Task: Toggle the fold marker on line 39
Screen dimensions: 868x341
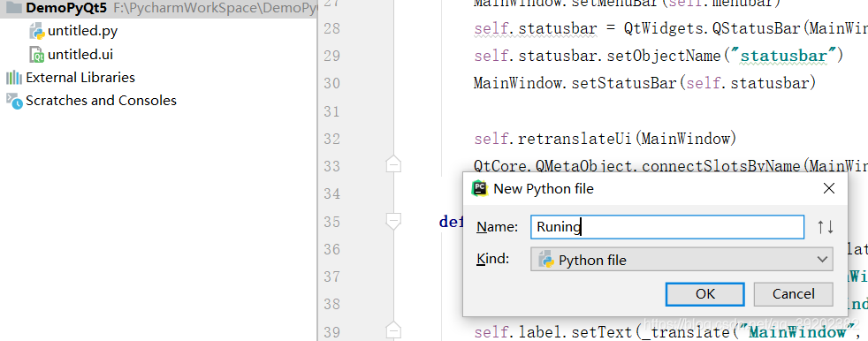Action: pyautogui.click(x=393, y=330)
